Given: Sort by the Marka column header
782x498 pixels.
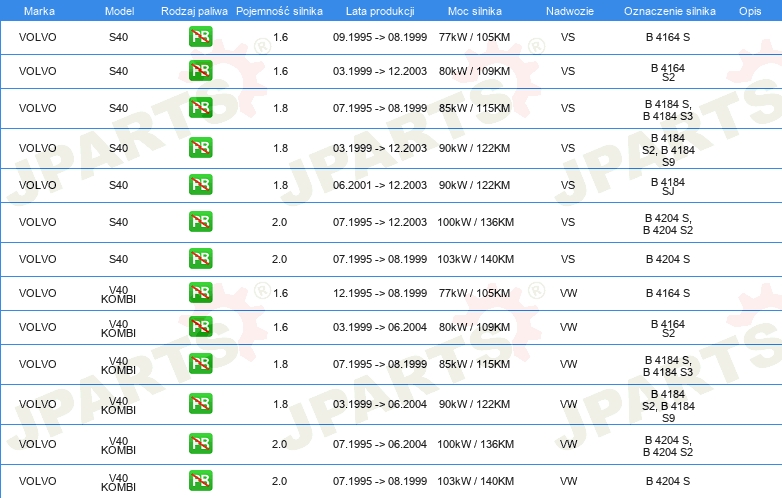Looking at the screenshot, I should [39, 11].
